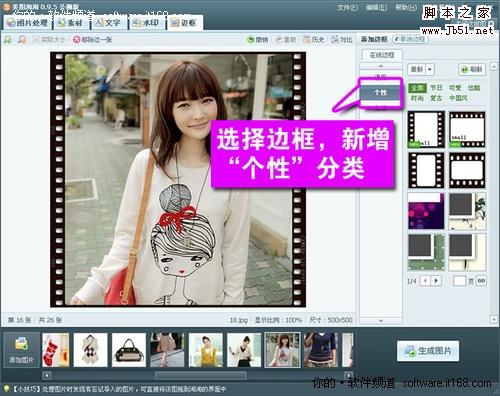Select the navy sweater thumbnail

[321, 350]
